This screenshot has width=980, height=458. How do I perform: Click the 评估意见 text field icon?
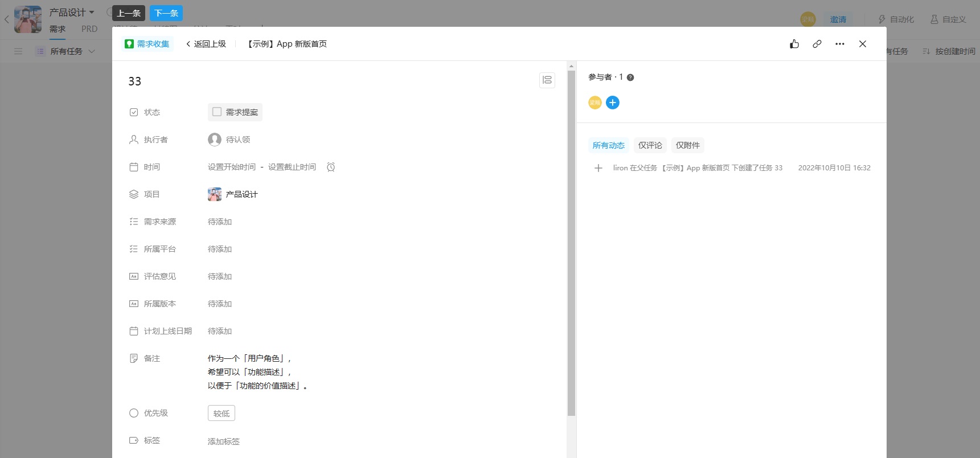[x=134, y=276]
